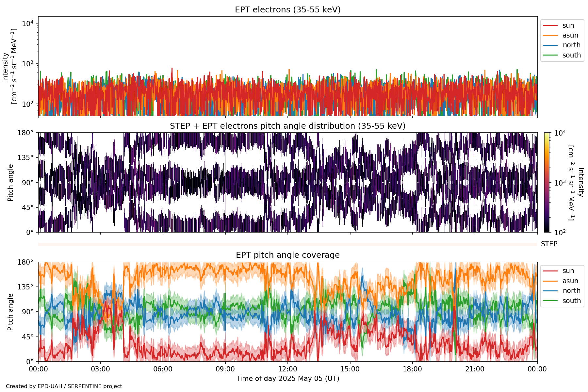Select sun entry in the pitch angle coverage legend
588x392 pixels.
[568, 271]
